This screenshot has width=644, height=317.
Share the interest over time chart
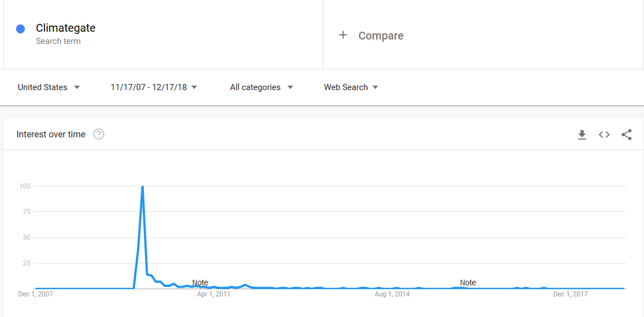(x=626, y=135)
